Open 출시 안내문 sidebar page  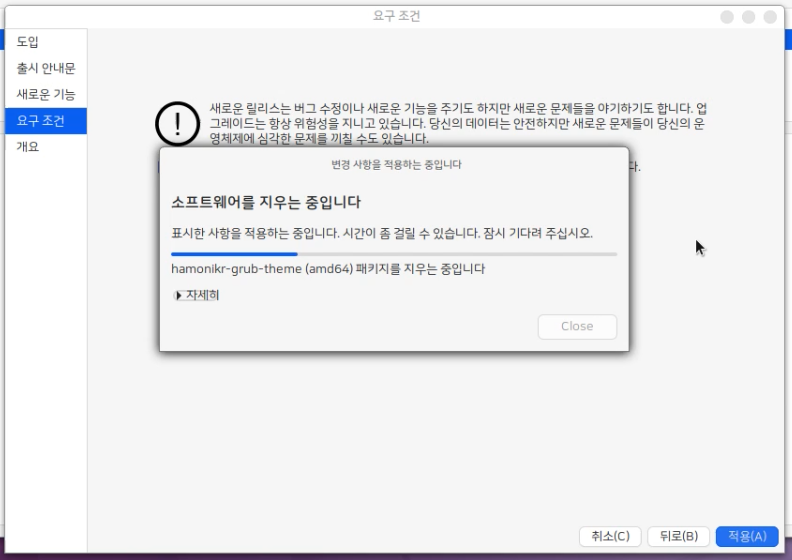point(45,68)
